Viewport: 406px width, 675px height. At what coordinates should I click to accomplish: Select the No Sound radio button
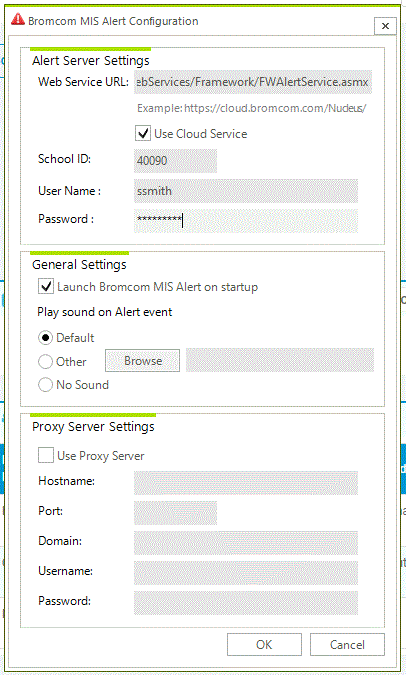point(45,384)
